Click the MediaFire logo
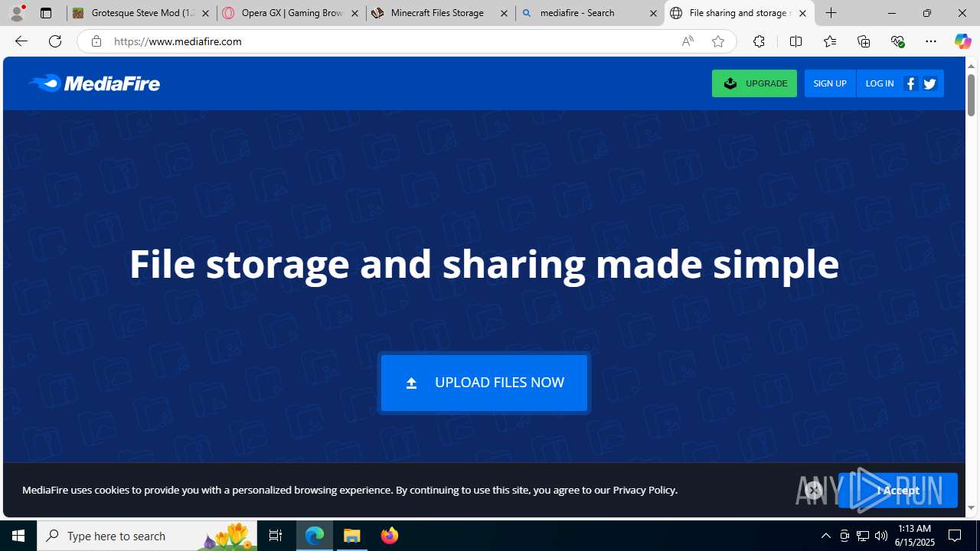This screenshot has height=551, width=980. (x=94, y=83)
